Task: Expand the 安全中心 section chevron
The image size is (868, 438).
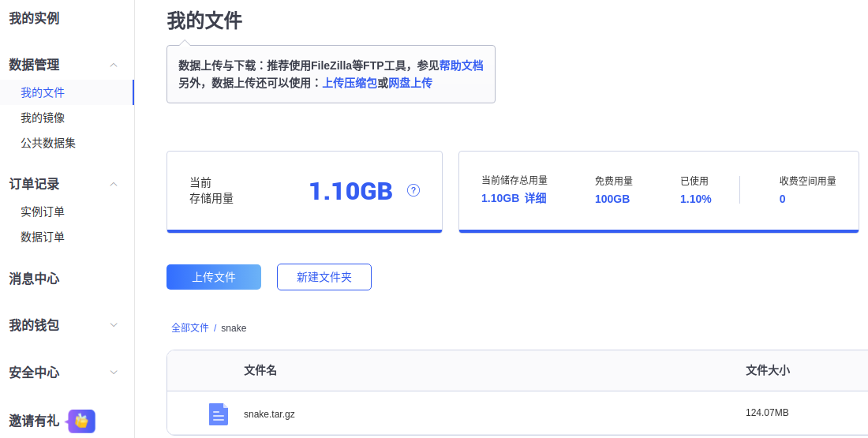Action: [x=114, y=372]
